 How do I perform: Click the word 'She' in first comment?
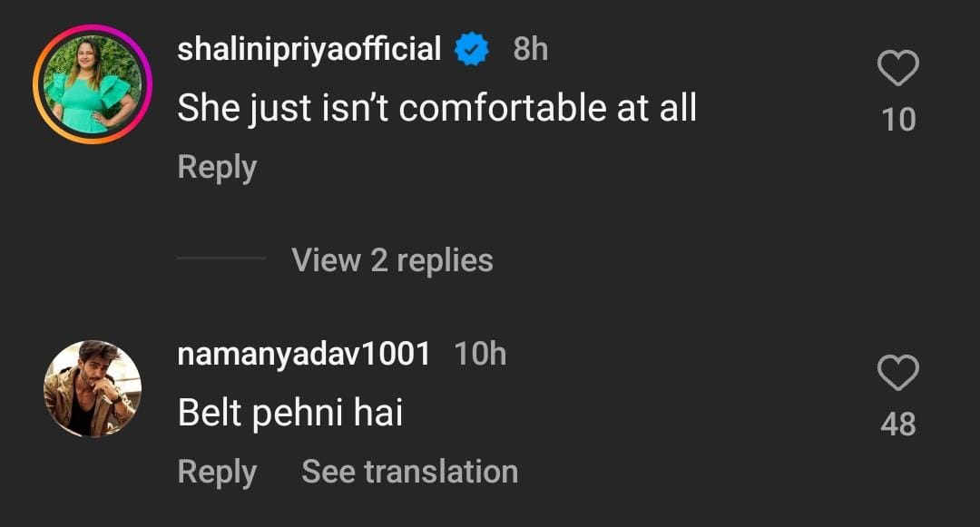tap(209, 108)
